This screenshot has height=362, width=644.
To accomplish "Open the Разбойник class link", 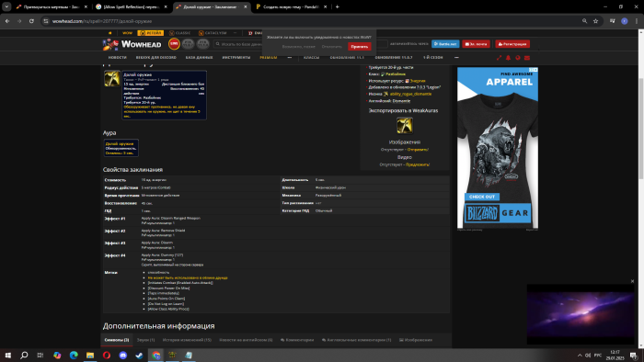I will (395, 74).
